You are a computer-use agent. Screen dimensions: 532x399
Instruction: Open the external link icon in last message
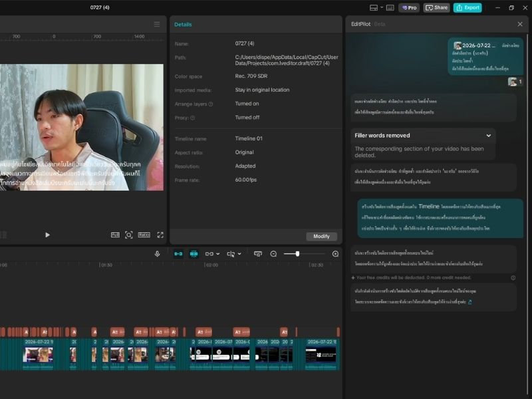[x=470, y=302]
